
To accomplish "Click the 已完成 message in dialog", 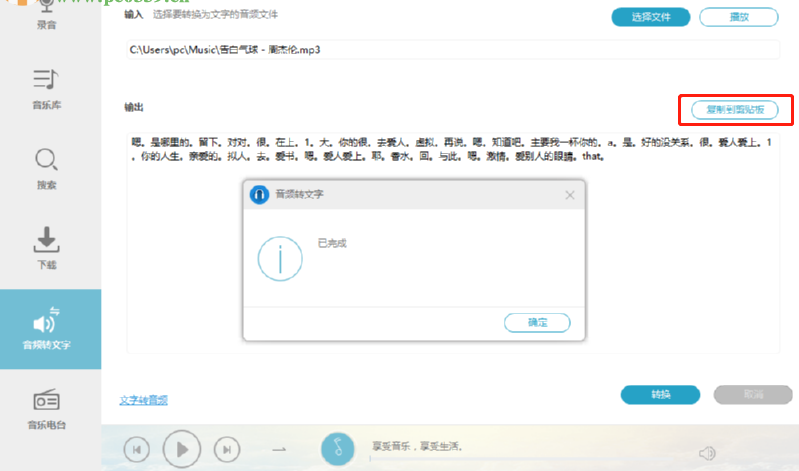I will point(332,243).
